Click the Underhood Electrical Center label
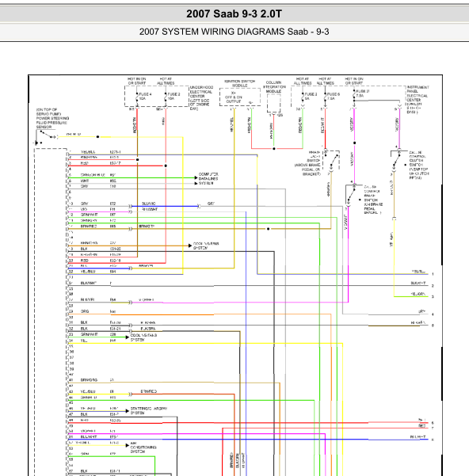Viewport: 469px width, 476px height. (201, 98)
